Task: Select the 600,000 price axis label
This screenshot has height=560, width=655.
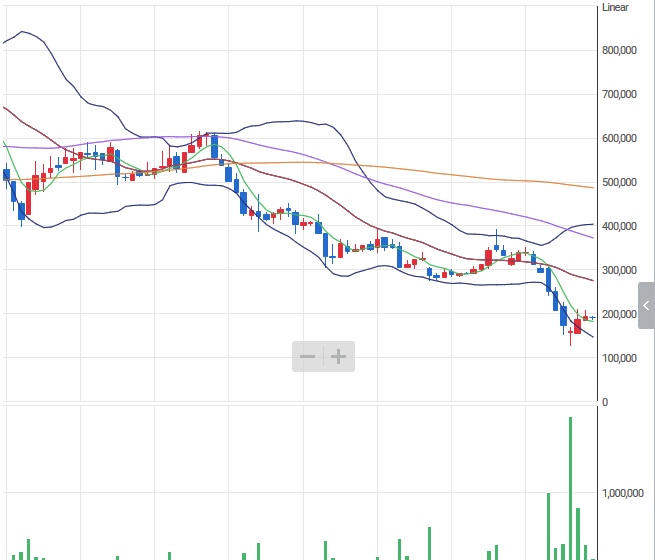Action: (x=619, y=138)
